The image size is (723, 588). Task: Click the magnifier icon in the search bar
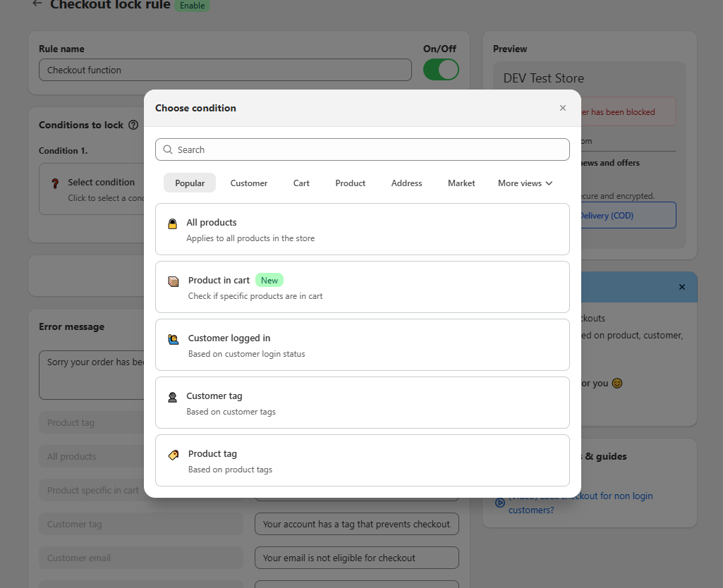[167, 149]
